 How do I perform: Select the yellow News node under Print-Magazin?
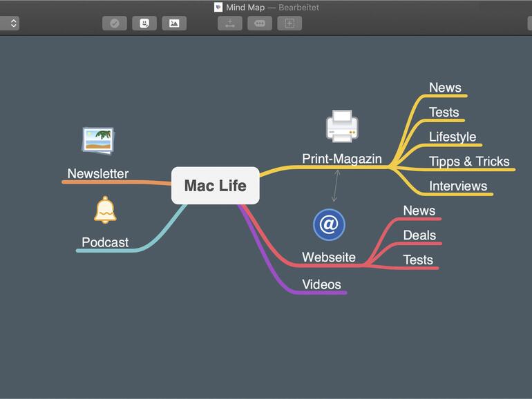(x=445, y=88)
